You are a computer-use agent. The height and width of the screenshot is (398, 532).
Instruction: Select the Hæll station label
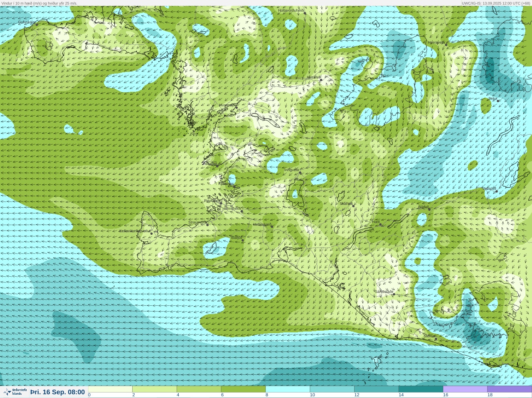coord(376,222)
